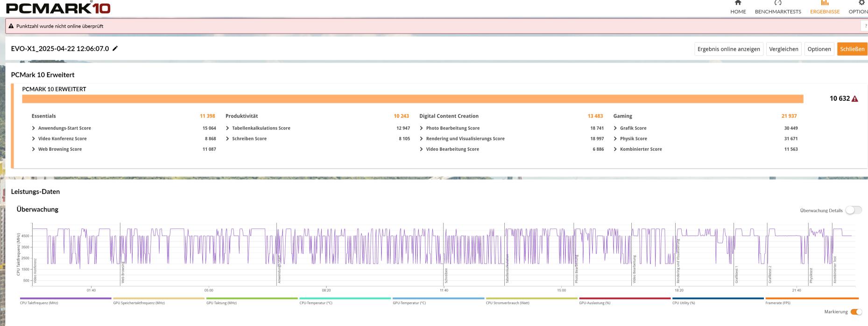Click the pencil icon to rename result

(115, 49)
